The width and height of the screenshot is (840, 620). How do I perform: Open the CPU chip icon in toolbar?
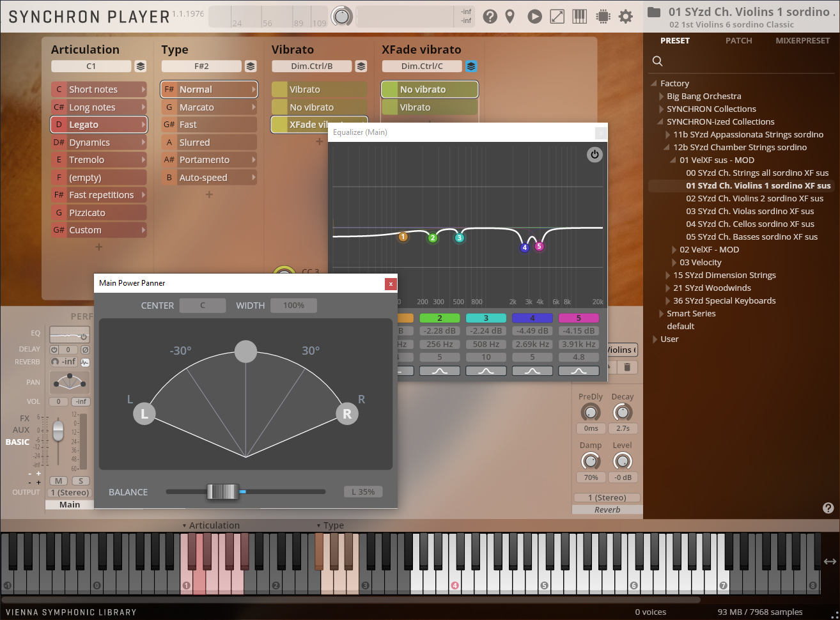pyautogui.click(x=603, y=17)
